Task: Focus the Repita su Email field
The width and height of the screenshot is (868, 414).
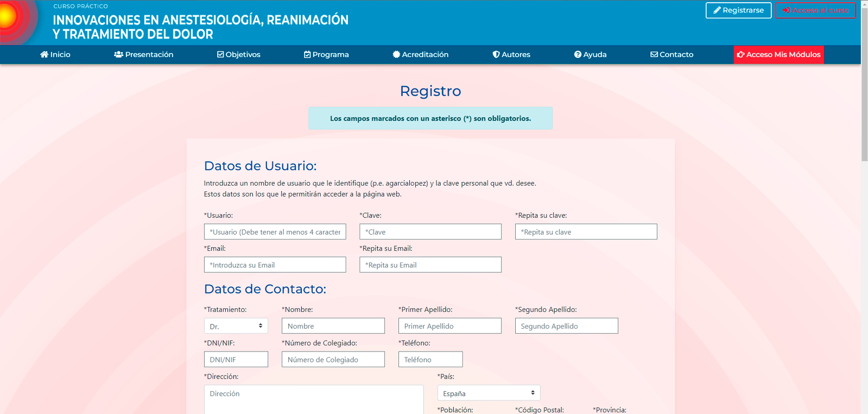Action: pyautogui.click(x=430, y=265)
